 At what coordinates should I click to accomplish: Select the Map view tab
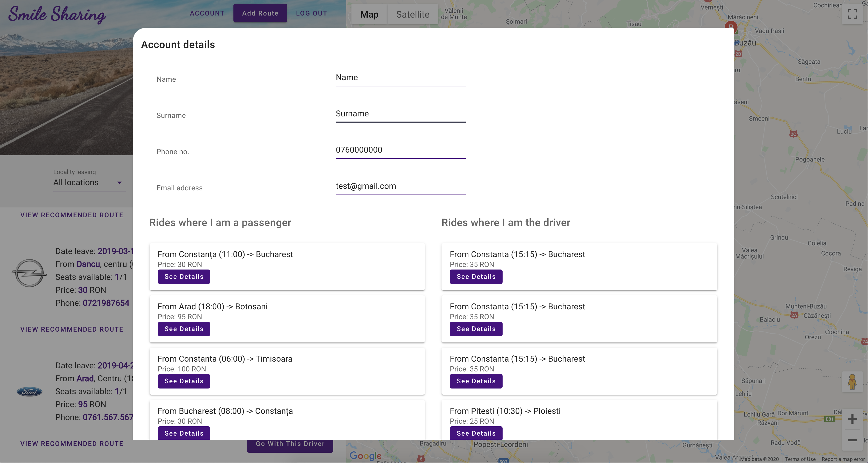click(369, 14)
